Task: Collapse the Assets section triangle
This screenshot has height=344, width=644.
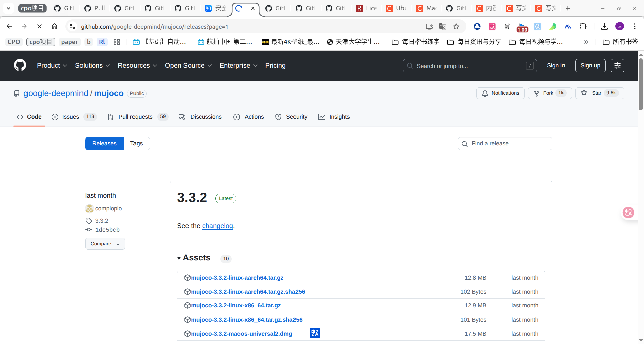Action: tap(179, 258)
